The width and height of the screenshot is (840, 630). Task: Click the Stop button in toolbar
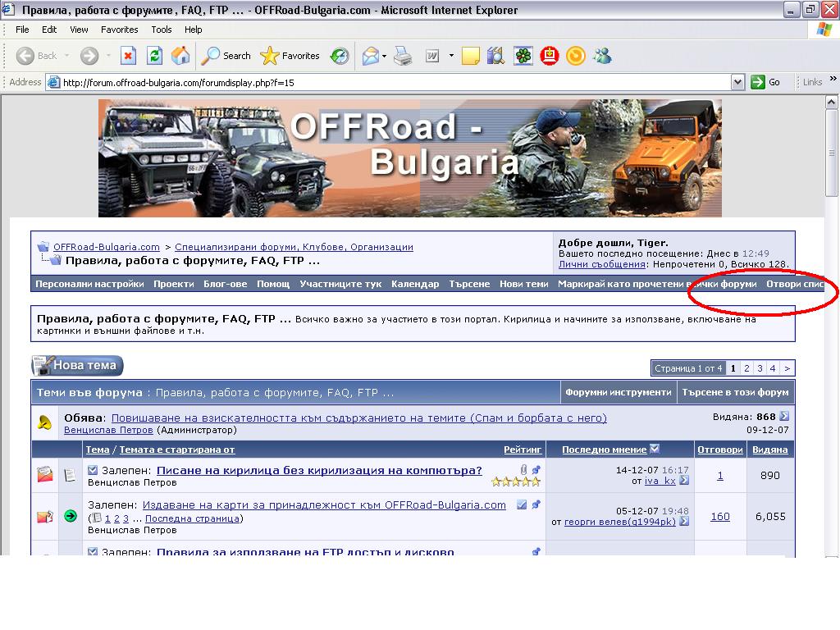coord(128,56)
